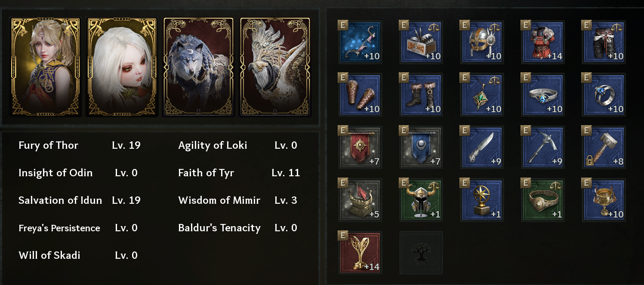Image resolution: width=644 pixels, height=285 pixels.
Task: Select Salvation of Idun entry
Action: (60, 200)
